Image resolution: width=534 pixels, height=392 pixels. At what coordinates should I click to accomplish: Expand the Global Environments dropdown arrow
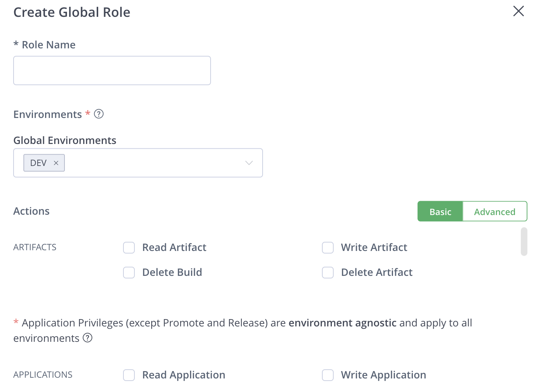[249, 163]
